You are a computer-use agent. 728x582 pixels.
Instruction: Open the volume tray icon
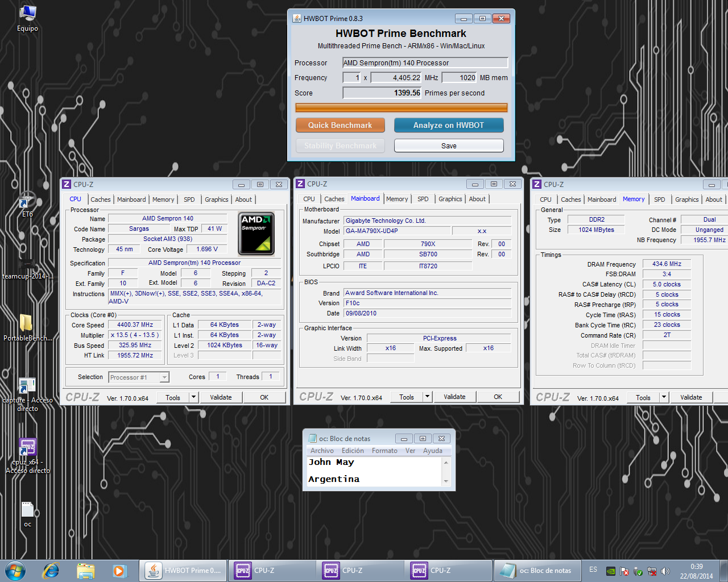[x=665, y=571]
